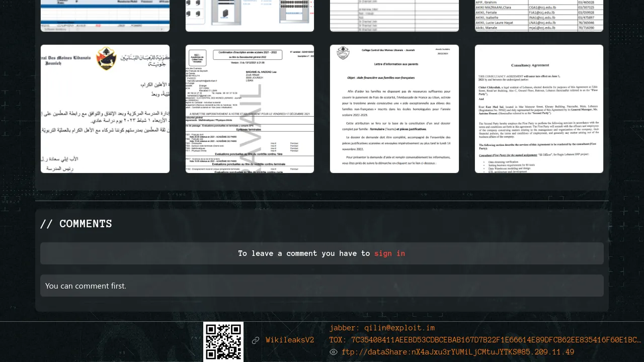Open the Arabic letter with crest thumbnail

click(x=105, y=109)
